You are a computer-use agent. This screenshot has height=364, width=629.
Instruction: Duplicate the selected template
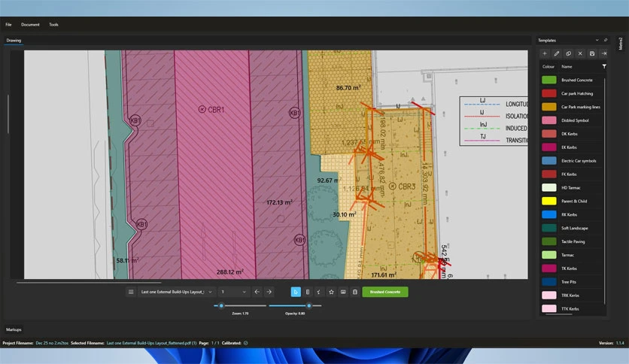click(x=568, y=53)
